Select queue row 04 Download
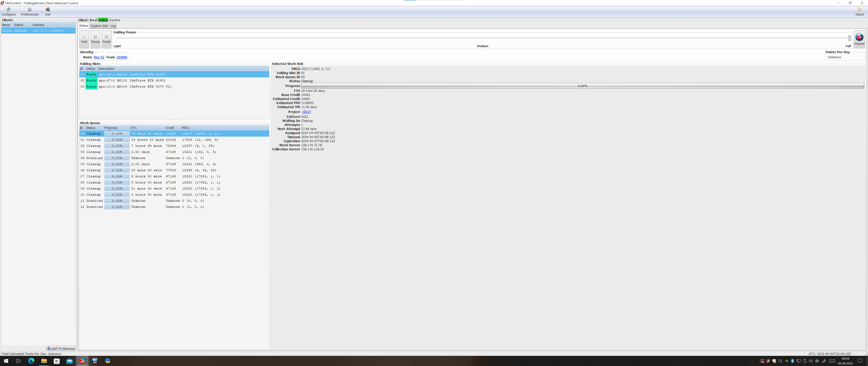This screenshot has height=366, width=868. click(x=174, y=158)
